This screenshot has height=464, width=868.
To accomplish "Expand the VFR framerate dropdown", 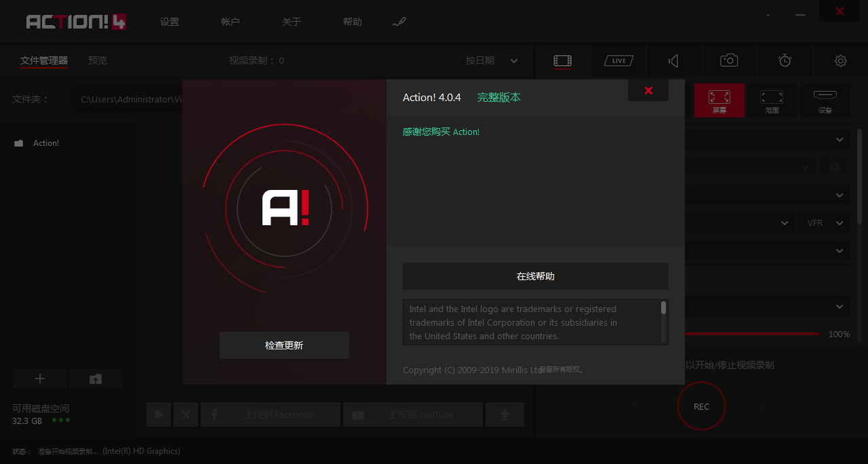I will (824, 223).
